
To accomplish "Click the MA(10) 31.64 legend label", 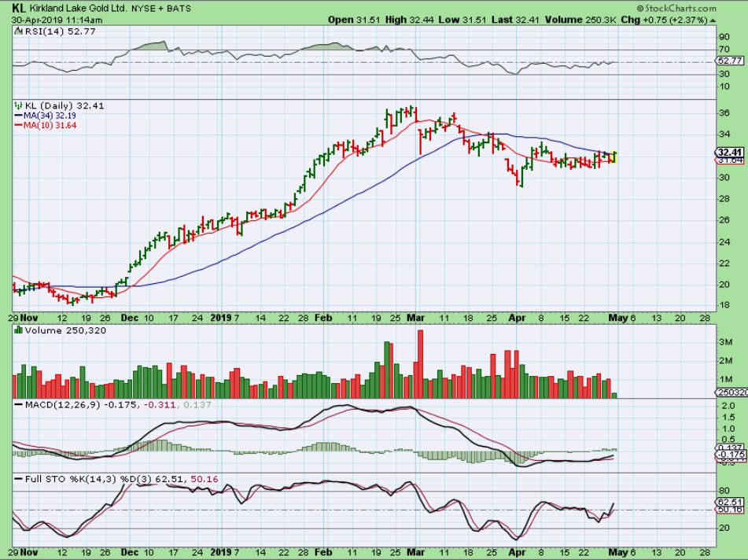I will point(50,126).
